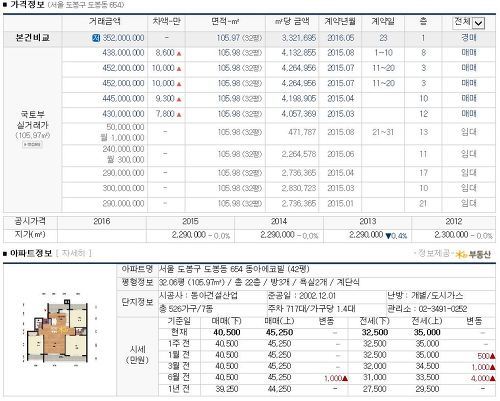
Task: Click the 29,500 upper jeonse price
Action: pyautogui.click(x=427, y=389)
